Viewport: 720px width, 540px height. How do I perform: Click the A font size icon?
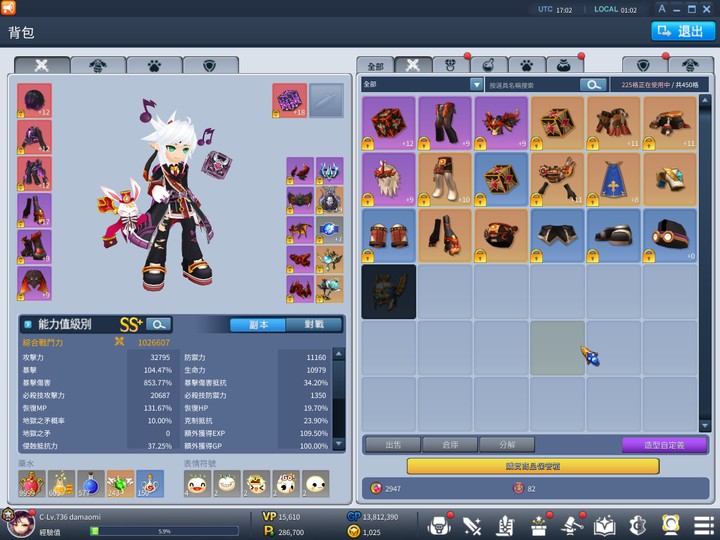(662, 9)
